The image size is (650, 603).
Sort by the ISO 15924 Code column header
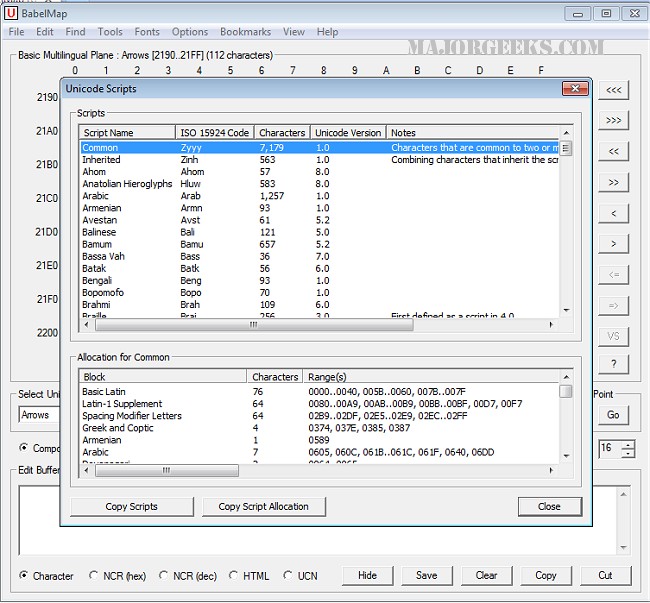[215, 133]
